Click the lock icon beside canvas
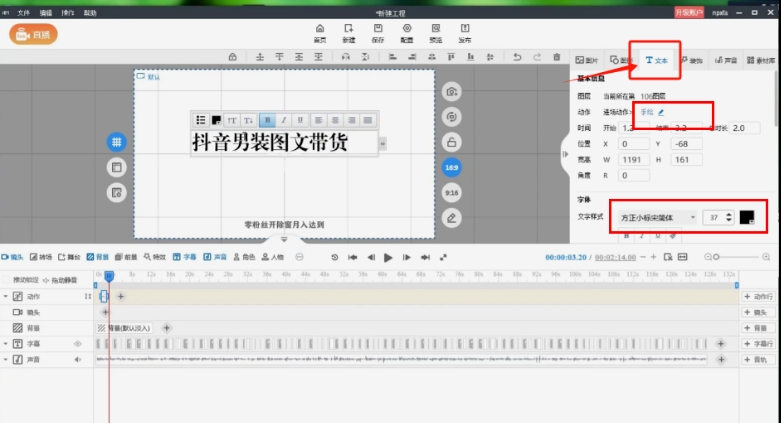This screenshot has width=781, height=423. pos(452,141)
